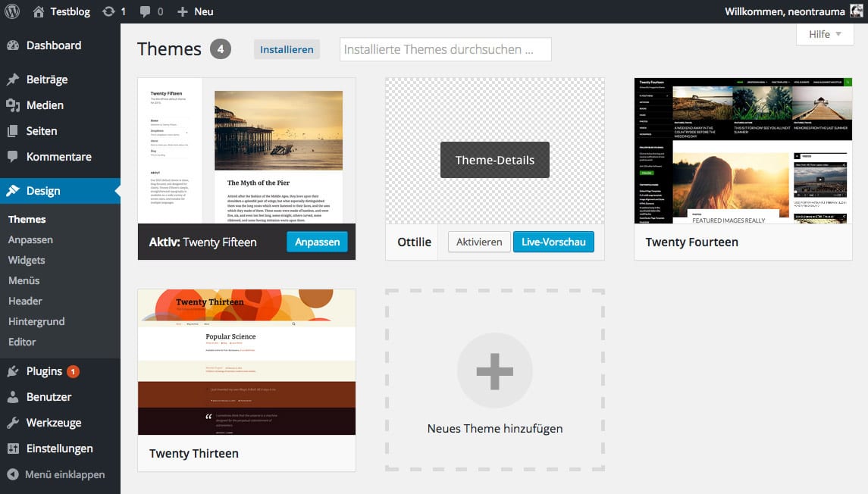Viewport: 868px width, 494px height.
Task: Click the Themes page heading
Action: pyautogui.click(x=169, y=49)
